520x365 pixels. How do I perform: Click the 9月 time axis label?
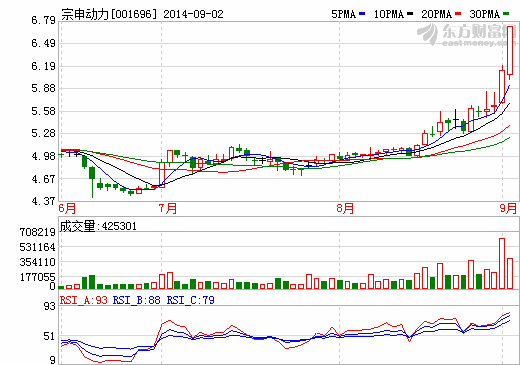coord(508,208)
